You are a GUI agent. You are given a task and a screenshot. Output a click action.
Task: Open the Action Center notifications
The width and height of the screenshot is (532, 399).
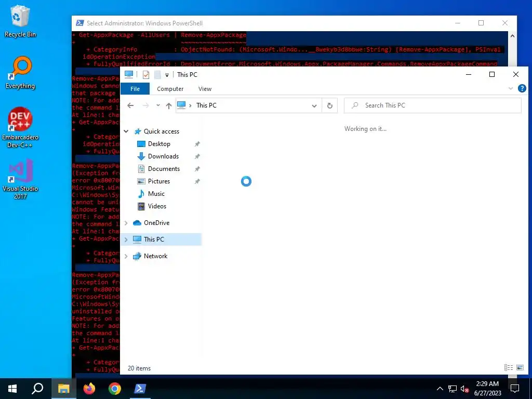[515, 389]
